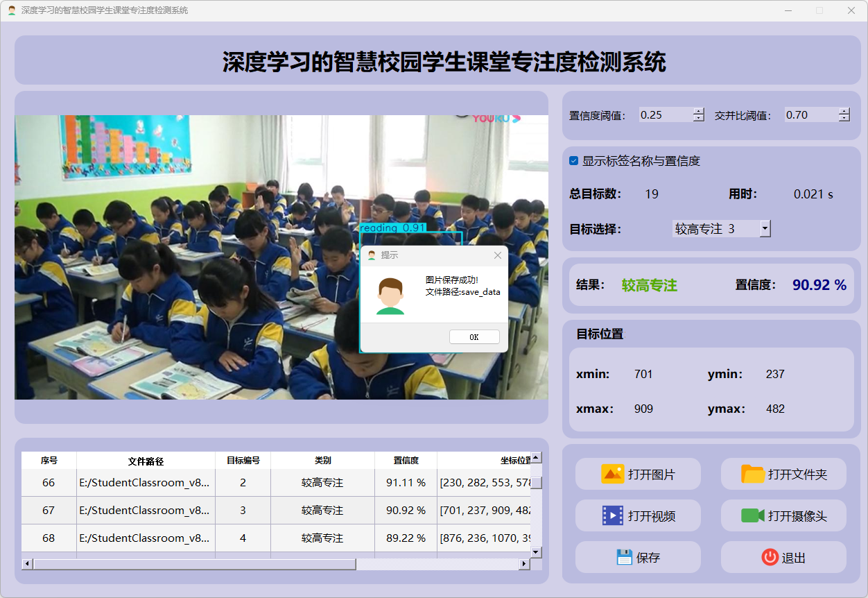
Task: Click xmin value 701
Action: [x=643, y=375]
